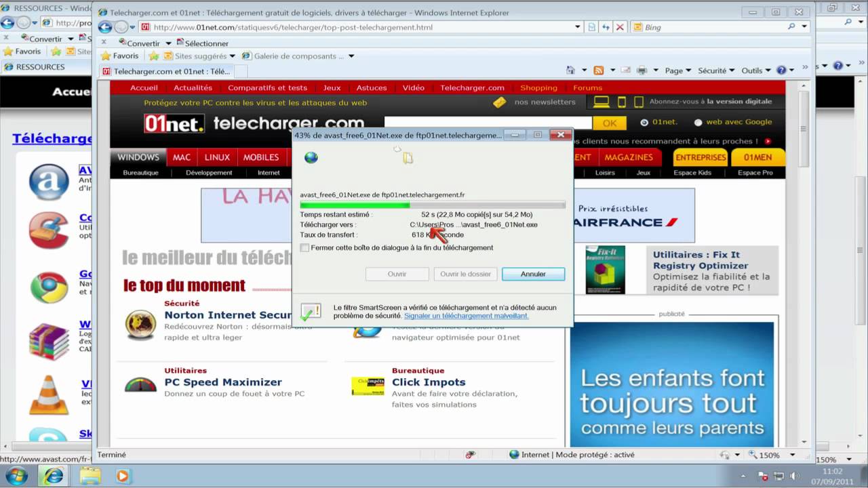Cancel the download with Annuler
The width and height of the screenshot is (868, 488).
533,274
